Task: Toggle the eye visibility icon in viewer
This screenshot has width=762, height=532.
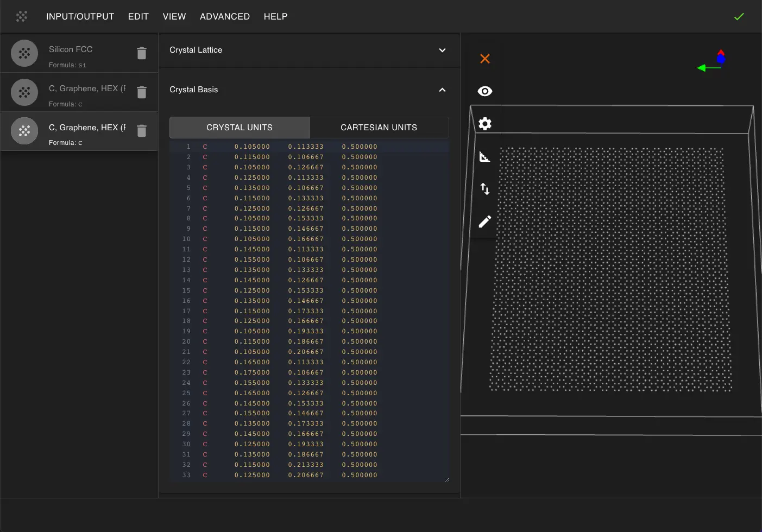Action: 485,91
